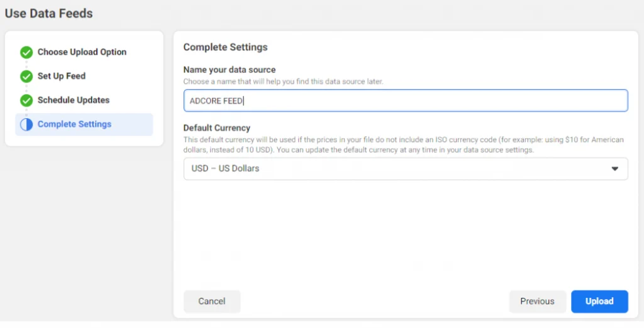Click the half-filled circle icon beside Complete Settings
This screenshot has height=328, width=644.
coord(26,124)
